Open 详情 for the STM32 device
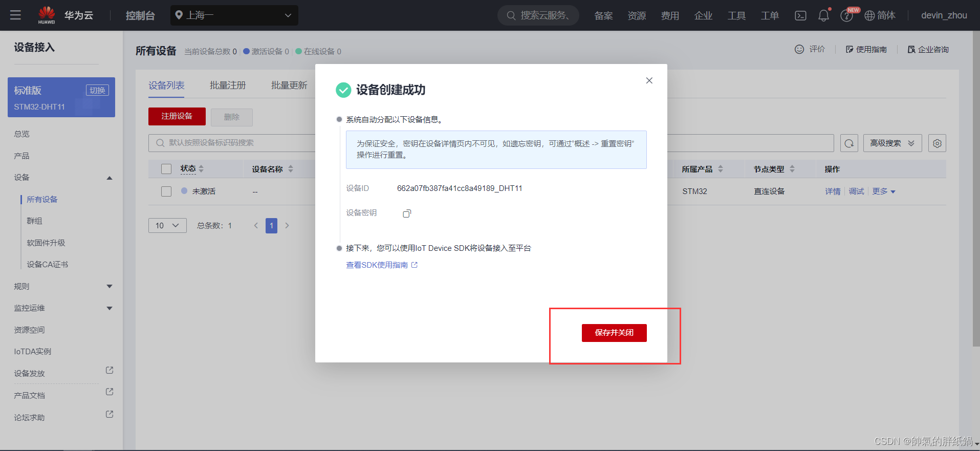Viewport: 980px width, 451px height. pyautogui.click(x=833, y=191)
